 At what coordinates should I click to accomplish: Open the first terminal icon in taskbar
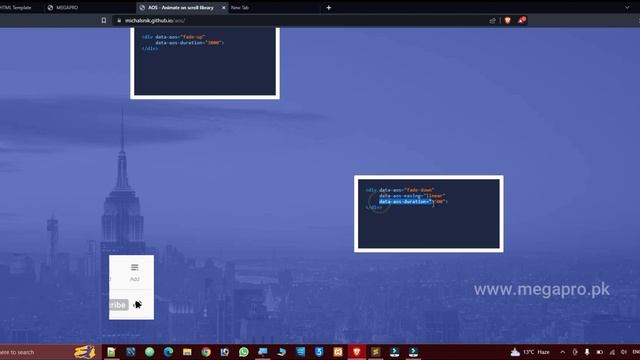[394, 352]
